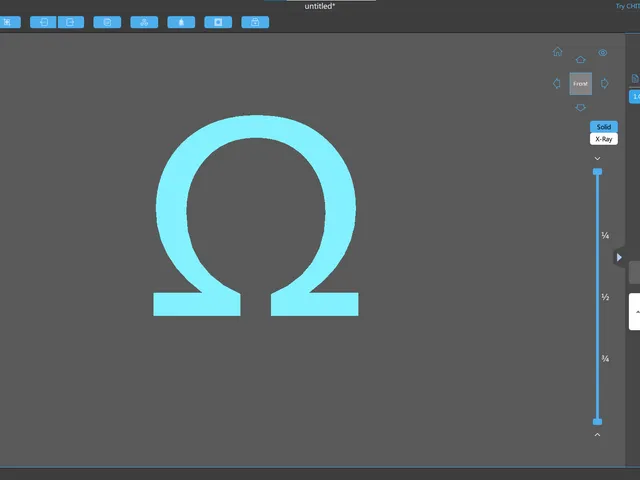This screenshot has height=480, width=640.
Task: Click the three-circles auto layout toolbar button
Action: tap(144, 22)
